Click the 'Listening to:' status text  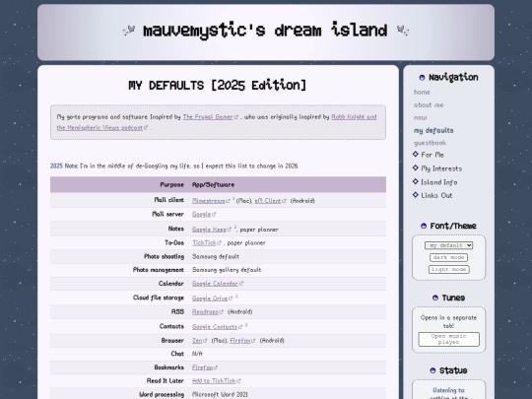pyautogui.click(x=448, y=390)
